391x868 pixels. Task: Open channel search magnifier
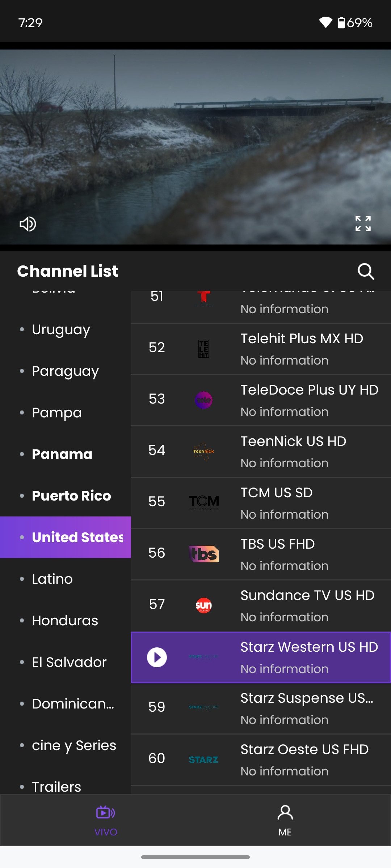[x=366, y=271]
